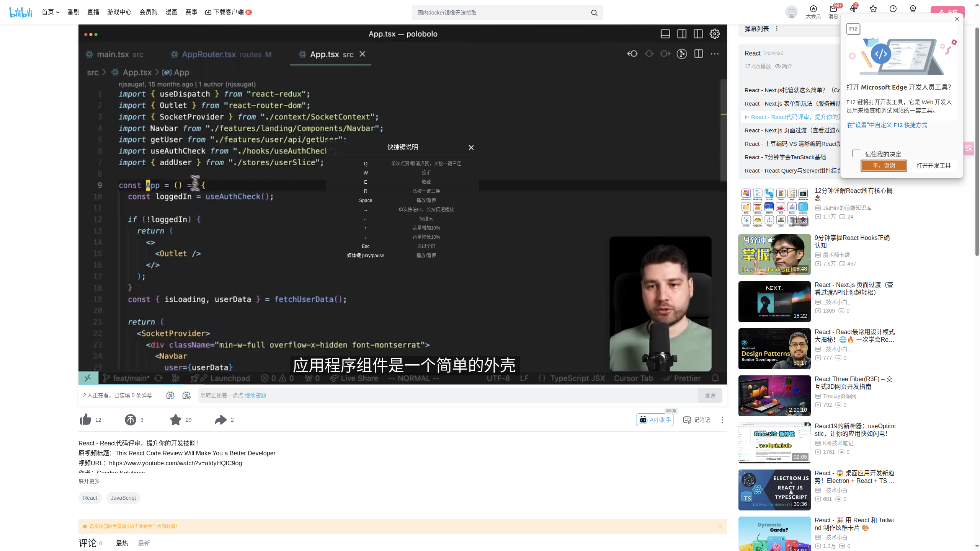Share the video with arrow icon
The image size is (980, 551).
click(220, 420)
